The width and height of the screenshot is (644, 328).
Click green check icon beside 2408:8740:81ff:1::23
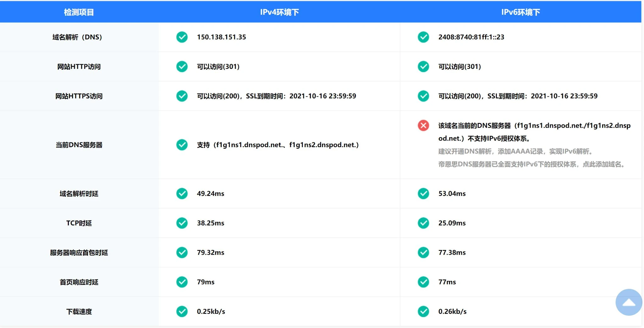pyautogui.click(x=423, y=37)
